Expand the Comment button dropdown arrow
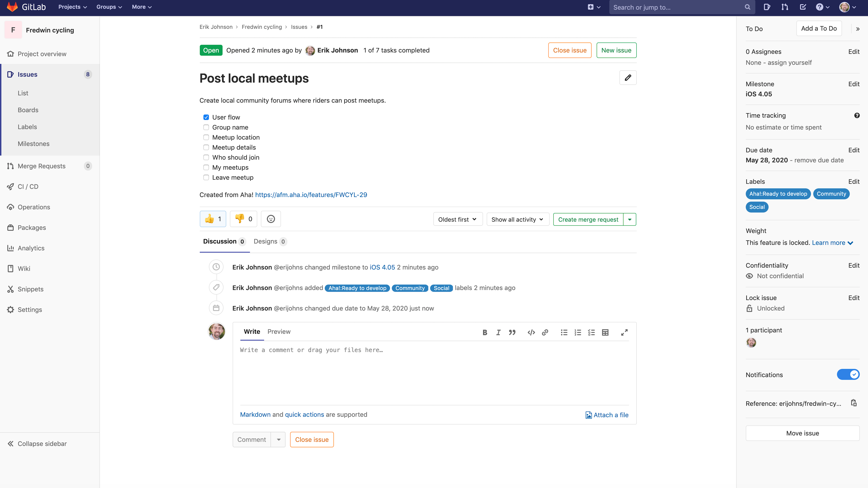 coord(279,439)
